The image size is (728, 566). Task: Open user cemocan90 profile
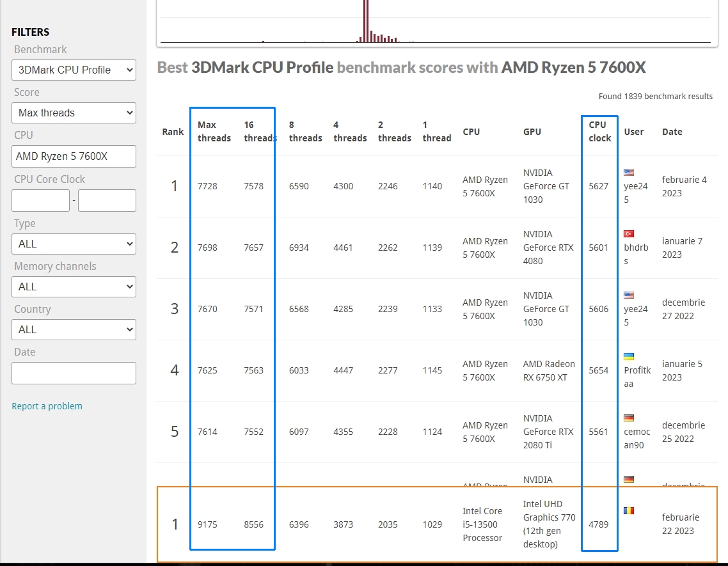[x=637, y=438]
